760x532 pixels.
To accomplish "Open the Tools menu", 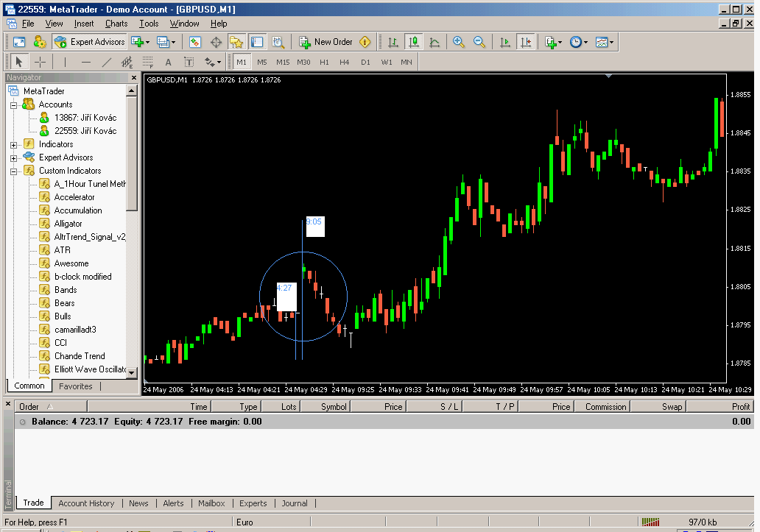I will 149,24.
